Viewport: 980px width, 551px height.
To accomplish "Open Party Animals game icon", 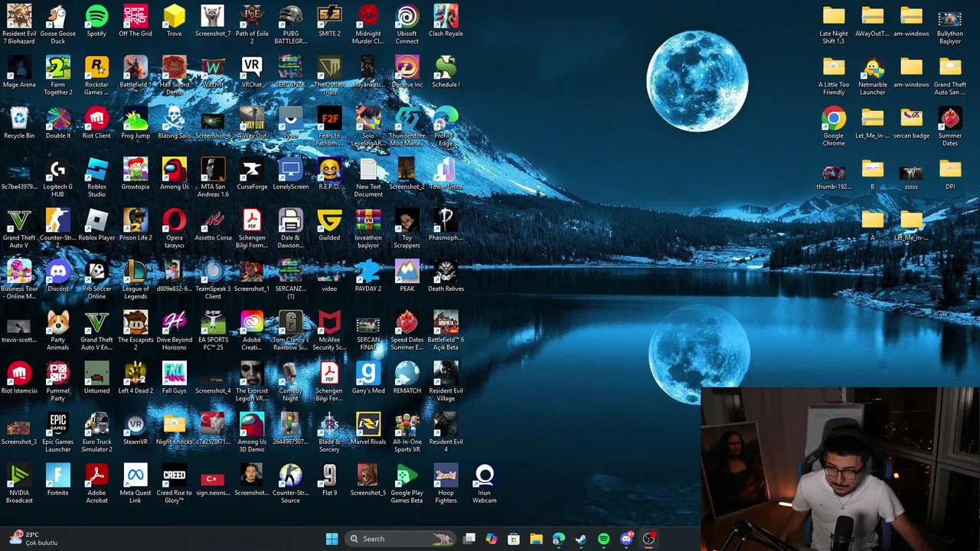I will click(x=58, y=331).
